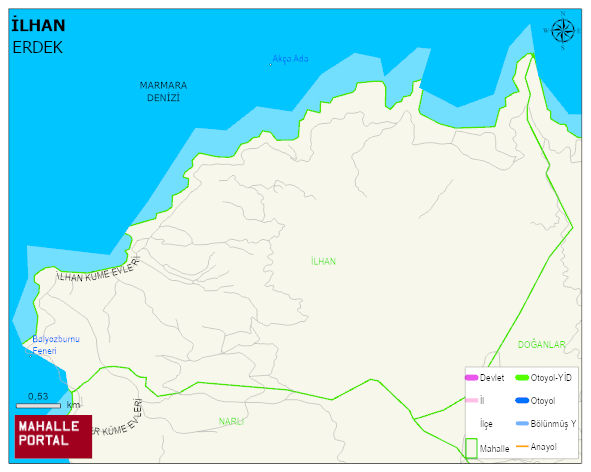
Task: Click the Akça Ada island label
Action: [290, 59]
